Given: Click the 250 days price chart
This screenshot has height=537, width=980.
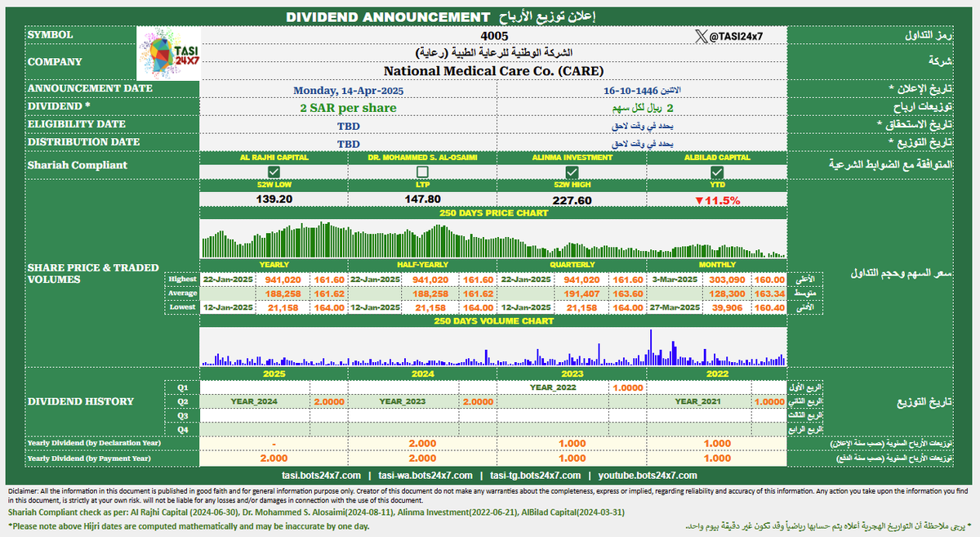Looking at the screenshot, I should [x=493, y=239].
